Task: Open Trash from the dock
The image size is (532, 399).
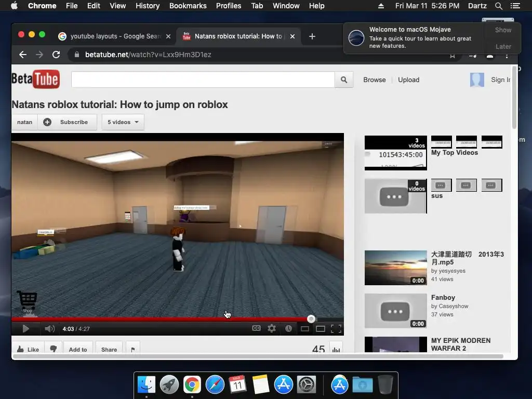Action: (385, 385)
